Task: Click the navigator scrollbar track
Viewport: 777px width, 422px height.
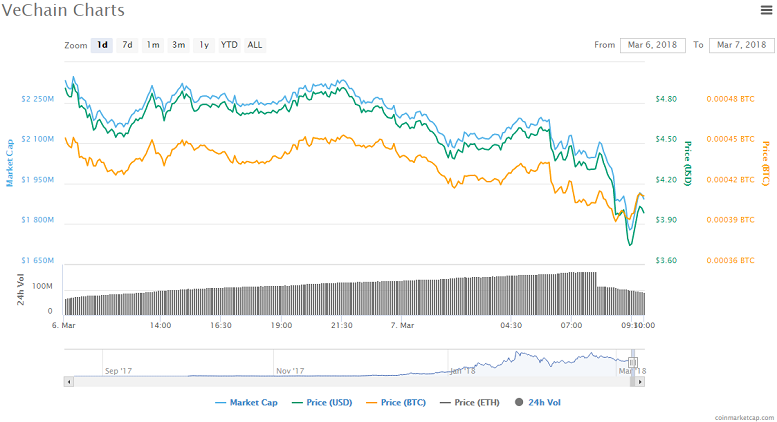Action: pos(351,382)
